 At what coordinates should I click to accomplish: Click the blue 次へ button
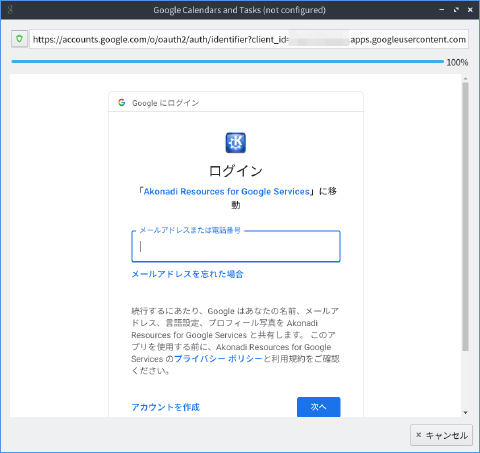point(319,407)
